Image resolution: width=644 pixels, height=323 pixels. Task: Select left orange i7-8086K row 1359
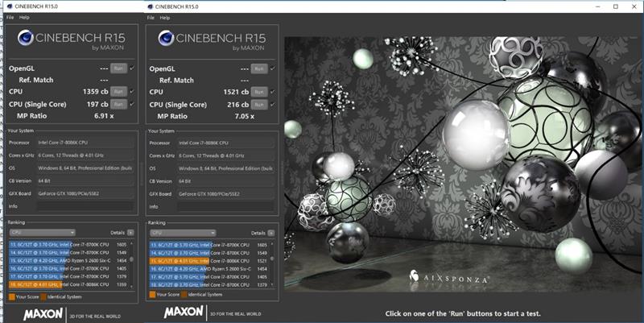68,284
